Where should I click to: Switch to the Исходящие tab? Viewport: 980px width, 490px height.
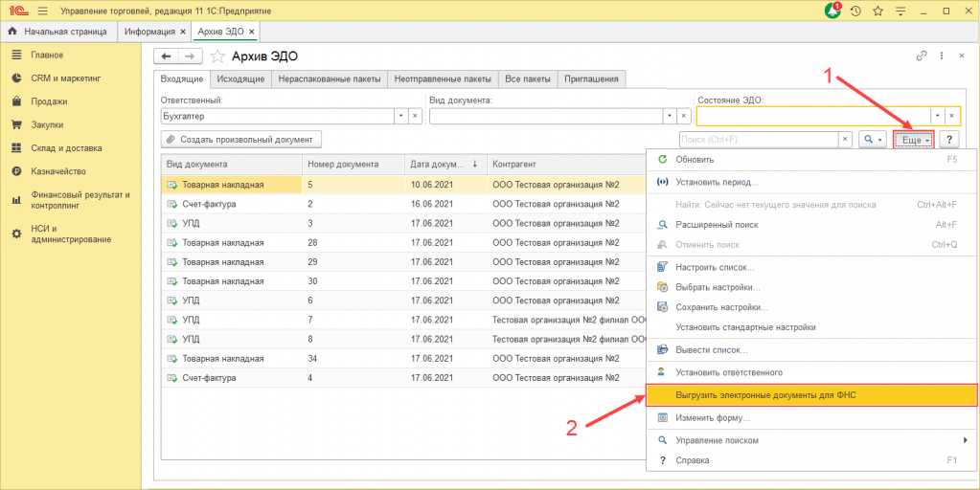click(239, 78)
